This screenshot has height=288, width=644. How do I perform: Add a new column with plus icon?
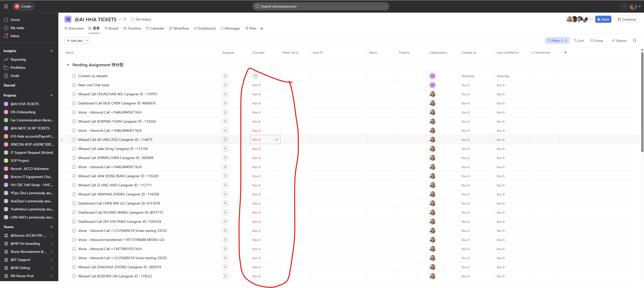pyautogui.click(x=565, y=52)
